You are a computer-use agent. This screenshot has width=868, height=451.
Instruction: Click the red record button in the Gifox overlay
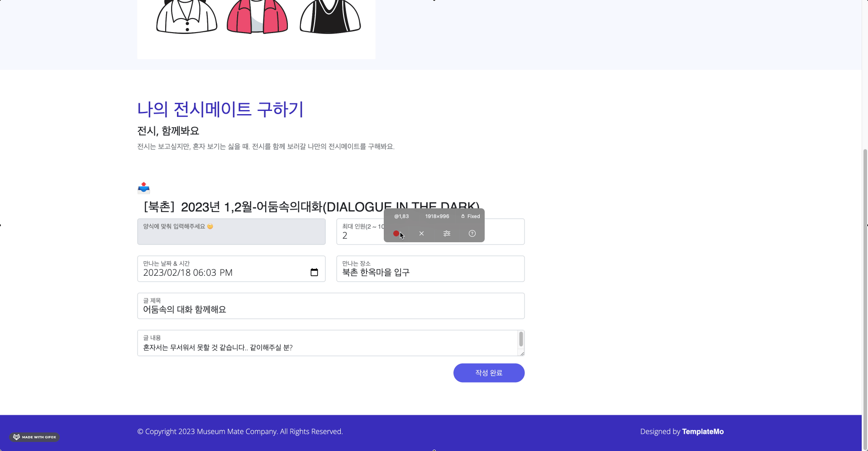397,233
